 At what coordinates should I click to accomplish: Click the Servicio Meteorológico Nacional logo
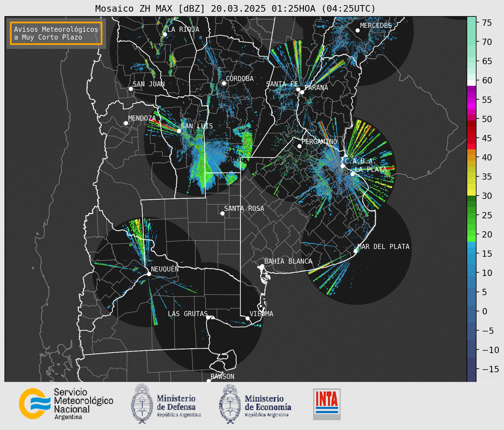pyautogui.click(x=66, y=404)
